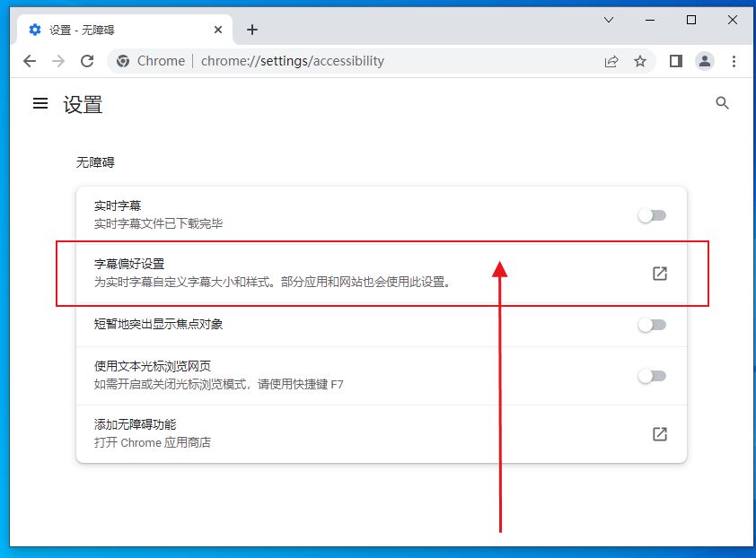
Task: Open the side panel icon
Action: coord(676,61)
